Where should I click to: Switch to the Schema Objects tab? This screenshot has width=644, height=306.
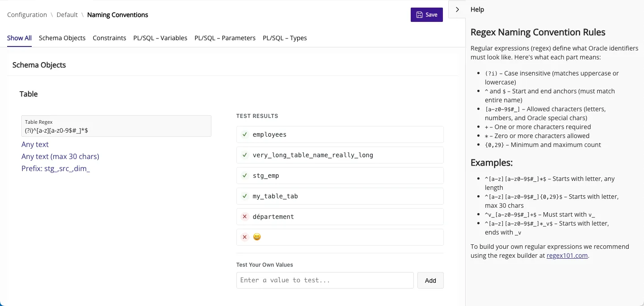point(62,38)
